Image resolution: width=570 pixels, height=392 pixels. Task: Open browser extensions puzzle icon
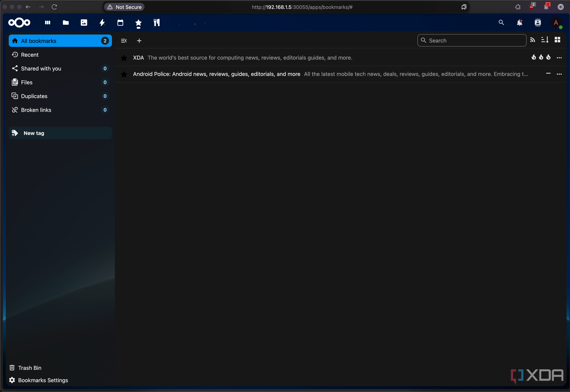[x=518, y=7]
